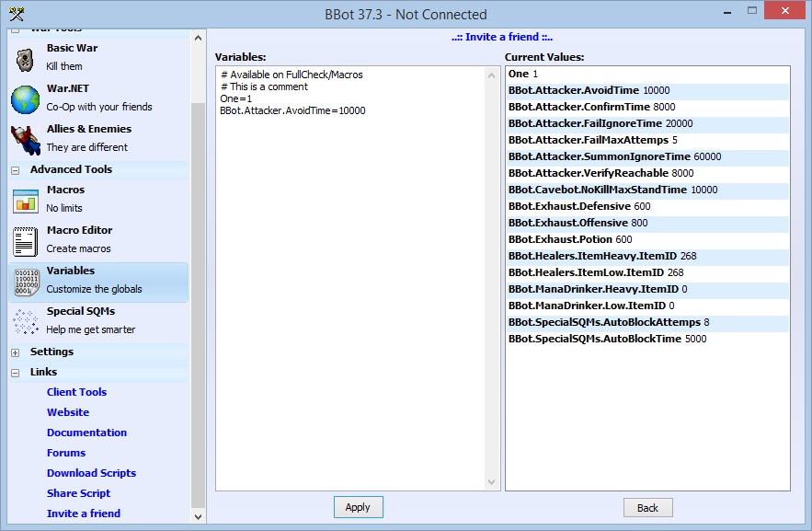Select the Variables binary icon

coord(25,281)
